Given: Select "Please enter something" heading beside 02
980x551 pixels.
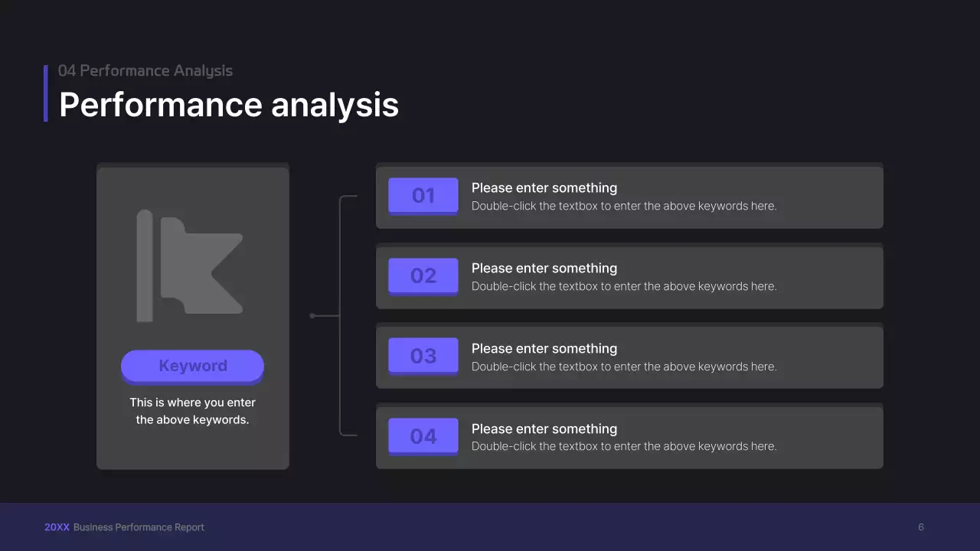Looking at the screenshot, I should pos(544,269).
